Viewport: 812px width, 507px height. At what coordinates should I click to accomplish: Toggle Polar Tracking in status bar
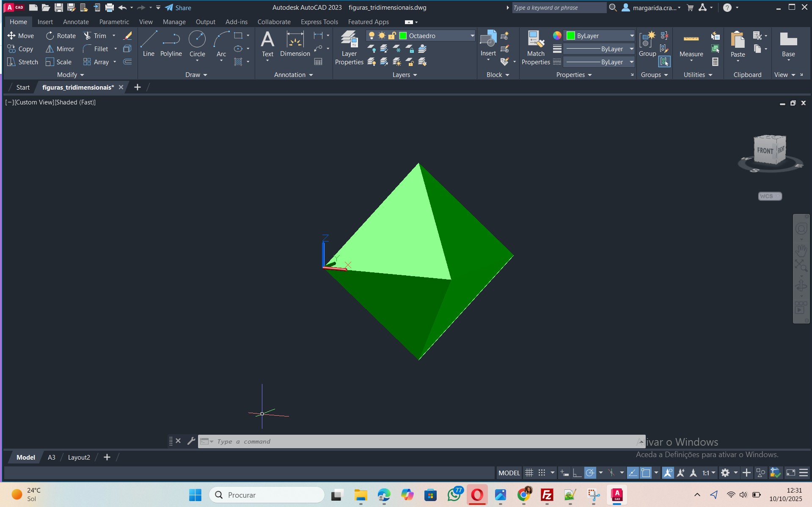pyautogui.click(x=590, y=473)
